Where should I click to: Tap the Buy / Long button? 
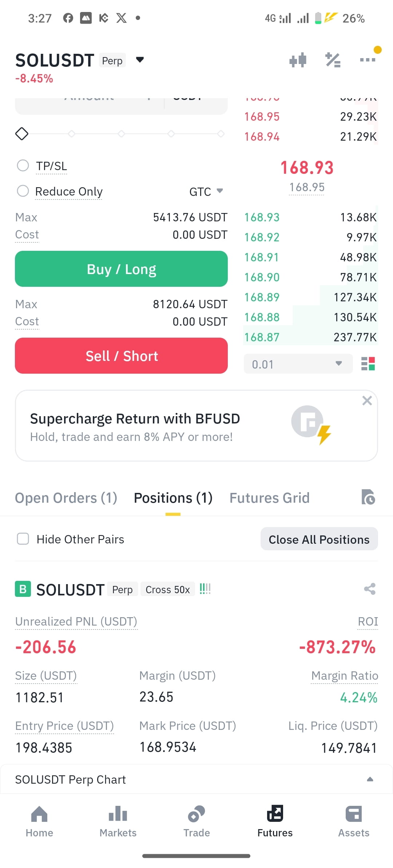pos(121,269)
